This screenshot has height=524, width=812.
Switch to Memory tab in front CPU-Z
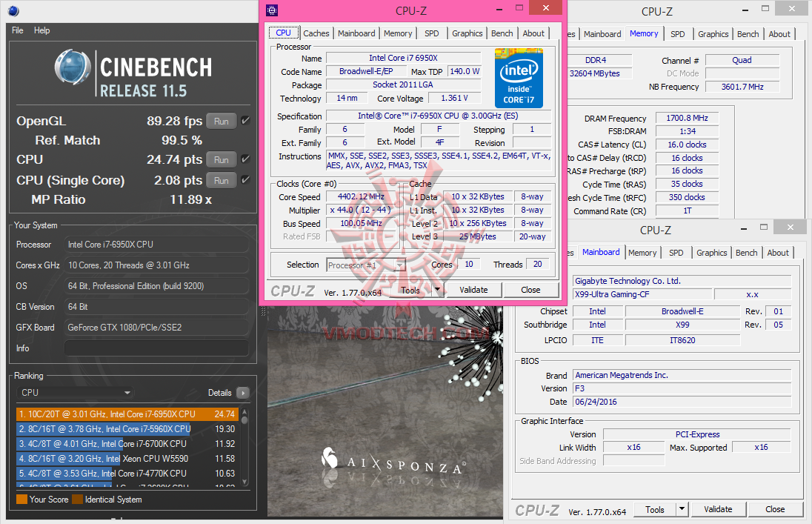pyautogui.click(x=398, y=33)
